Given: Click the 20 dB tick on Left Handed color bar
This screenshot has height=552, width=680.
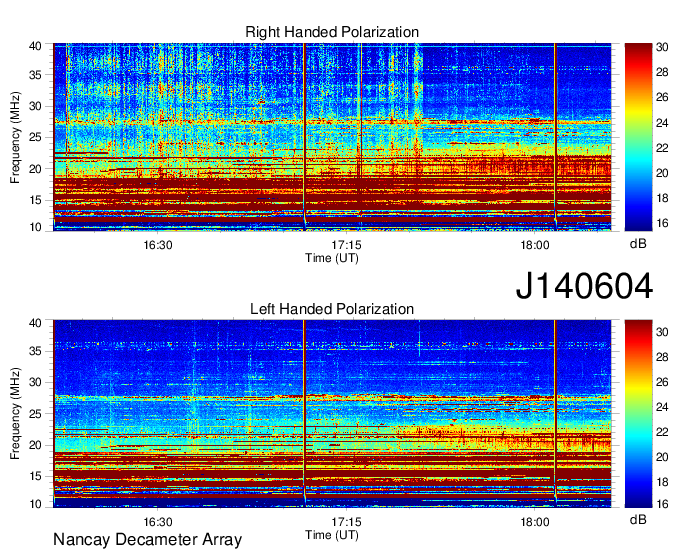Looking at the screenshot, I should click(x=662, y=457).
